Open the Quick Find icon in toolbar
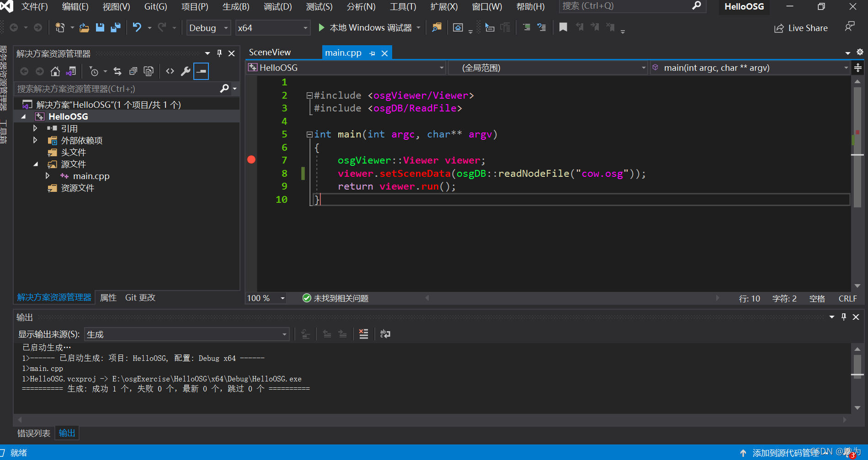This screenshot has height=460, width=868. 436,27
